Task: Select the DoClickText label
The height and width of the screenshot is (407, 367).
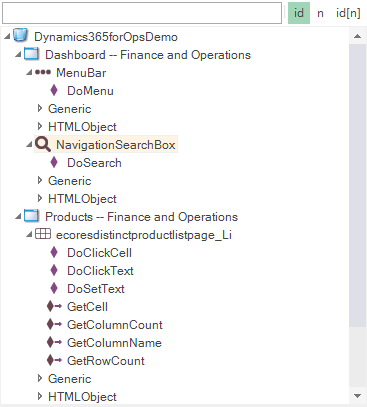Action: click(x=100, y=271)
